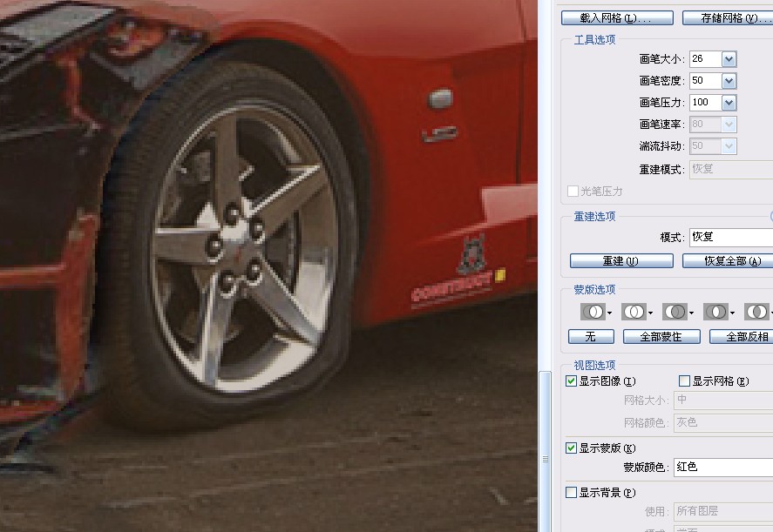Click the preview vertical scrollbar thumb
Screen dimensions: 773x532
pos(545,452)
